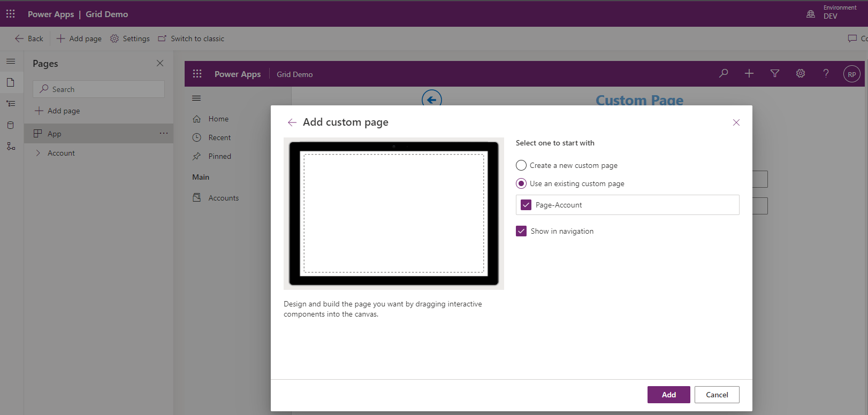
Task: Select Account in the Pages tree
Action: pyautogui.click(x=61, y=153)
